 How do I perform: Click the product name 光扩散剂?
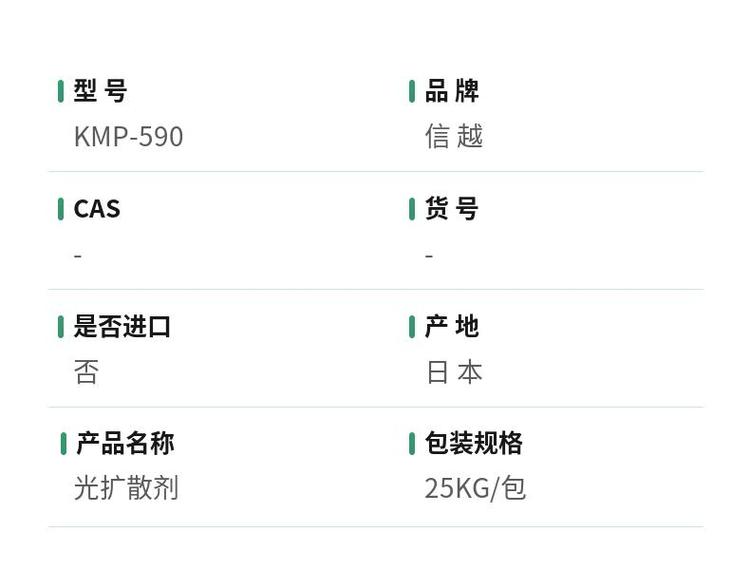pos(126,488)
